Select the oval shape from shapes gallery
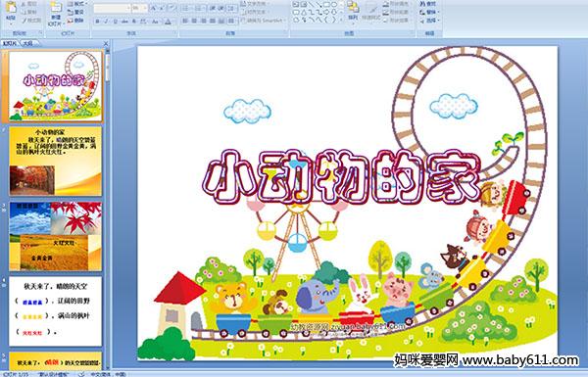This screenshot has width=588, height=377. click(x=334, y=5)
